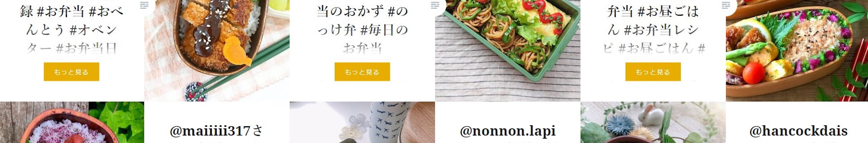This screenshot has width=868, height=143.
Task: Open the airplane-pattern cup photo
Action: click(x=362, y=122)
